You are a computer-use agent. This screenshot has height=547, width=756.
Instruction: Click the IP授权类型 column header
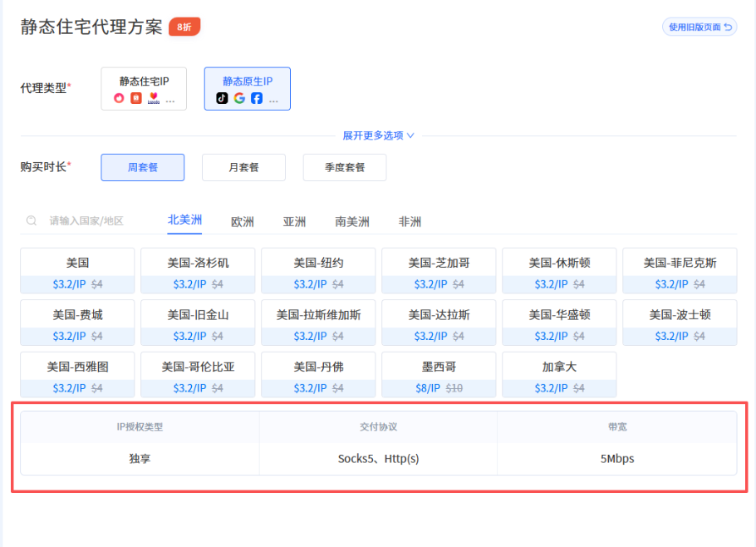[x=140, y=427]
